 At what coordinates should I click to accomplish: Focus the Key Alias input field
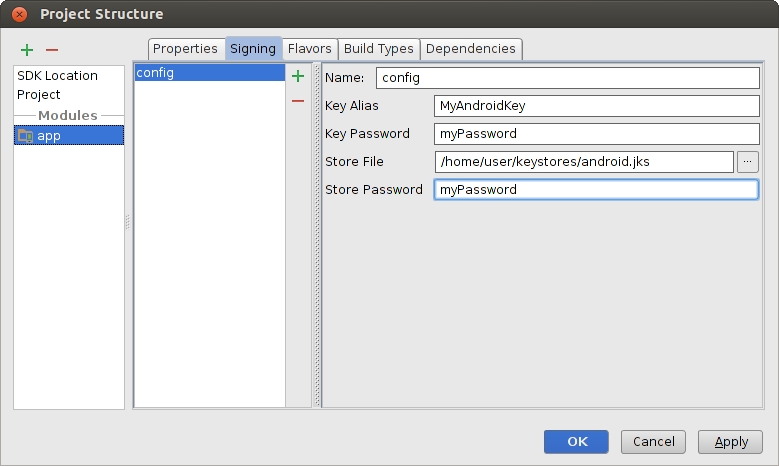pos(597,106)
